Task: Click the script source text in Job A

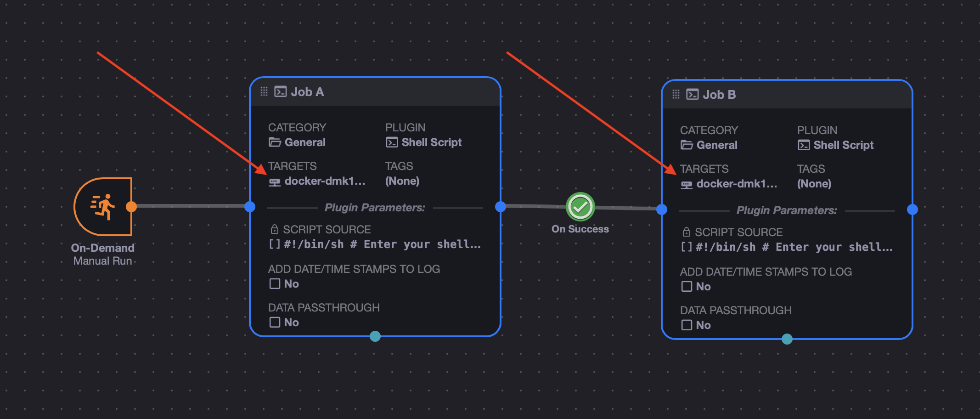Action: pos(382,244)
